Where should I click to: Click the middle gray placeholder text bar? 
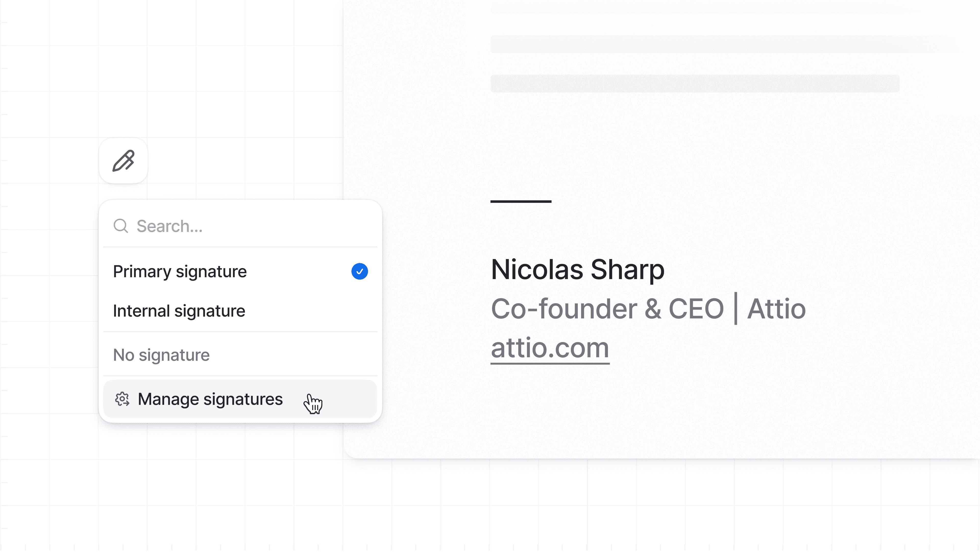[x=723, y=44]
